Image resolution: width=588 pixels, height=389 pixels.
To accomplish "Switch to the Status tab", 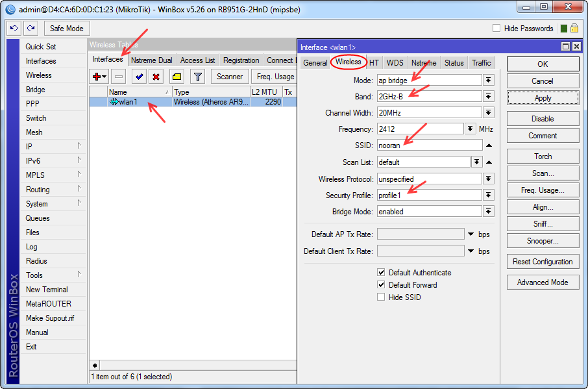I will tap(454, 62).
